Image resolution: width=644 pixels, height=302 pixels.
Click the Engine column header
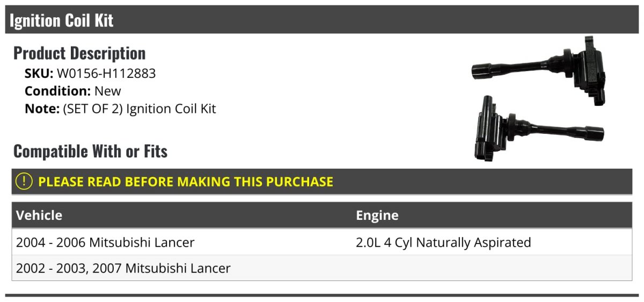tap(377, 215)
